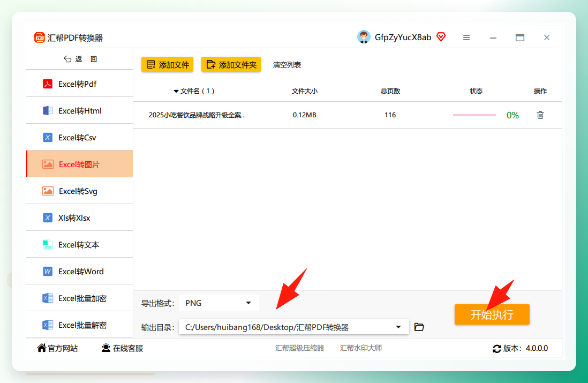Click the Xls转Xlsx blue X icon
Viewport: 588px width, 383px height.
(48, 218)
